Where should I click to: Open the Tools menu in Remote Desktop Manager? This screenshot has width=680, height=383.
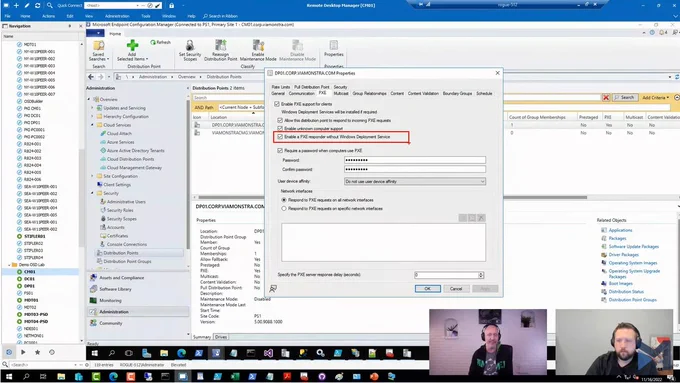[x=145, y=16]
